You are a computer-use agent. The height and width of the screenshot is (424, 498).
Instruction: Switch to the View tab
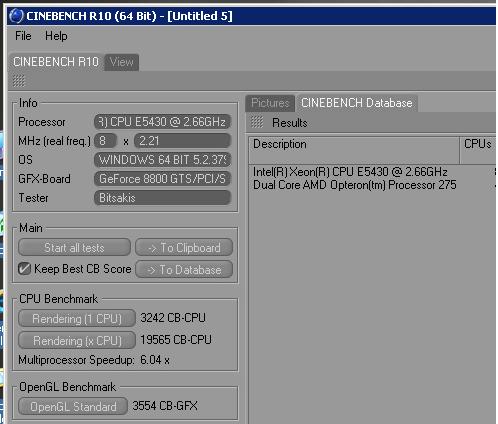tap(122, 62)
